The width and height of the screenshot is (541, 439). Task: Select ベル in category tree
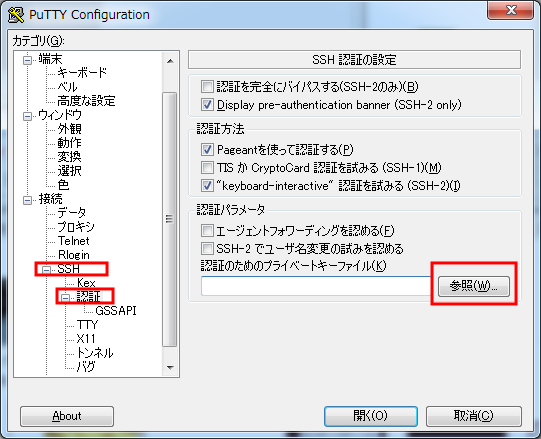[67, 87]
